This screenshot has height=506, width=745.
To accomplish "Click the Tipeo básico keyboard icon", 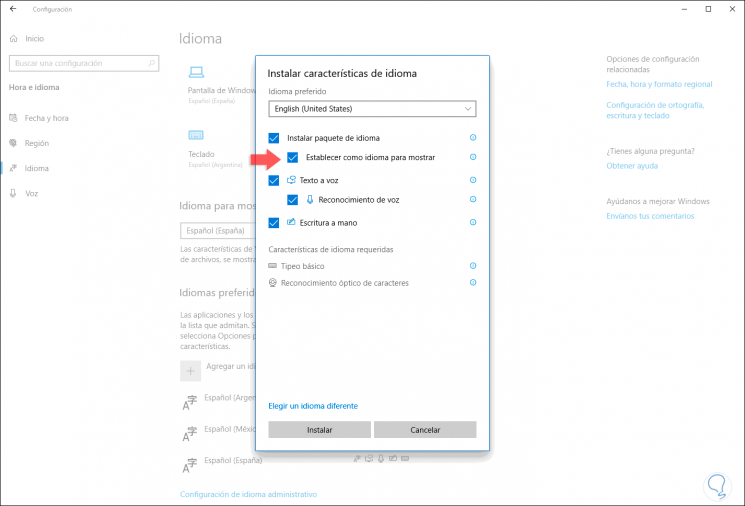I will [x=273, y=266].
